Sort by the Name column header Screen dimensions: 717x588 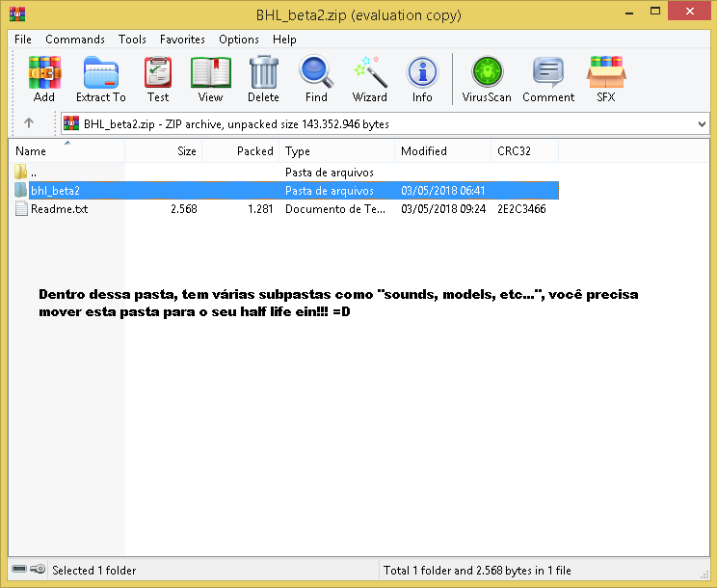click(x=66, y=151)
